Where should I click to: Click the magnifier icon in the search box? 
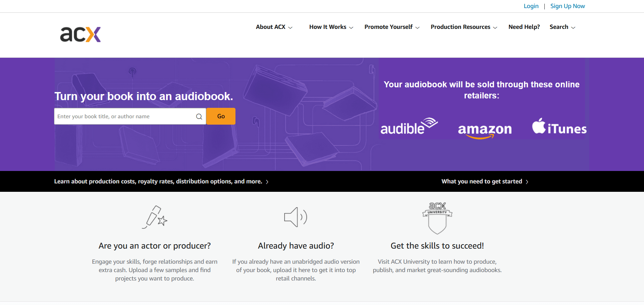tap(199, 117)
